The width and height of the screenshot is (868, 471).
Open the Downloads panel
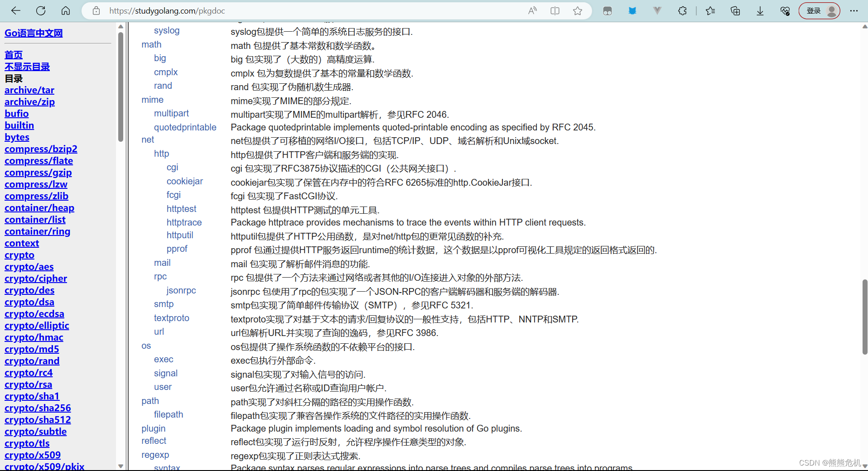coord(759,11)
